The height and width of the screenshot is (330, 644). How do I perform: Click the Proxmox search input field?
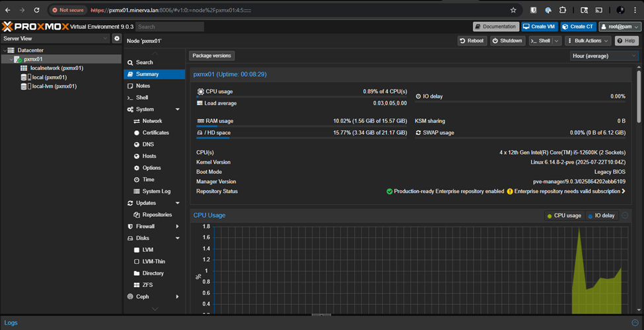170,26
